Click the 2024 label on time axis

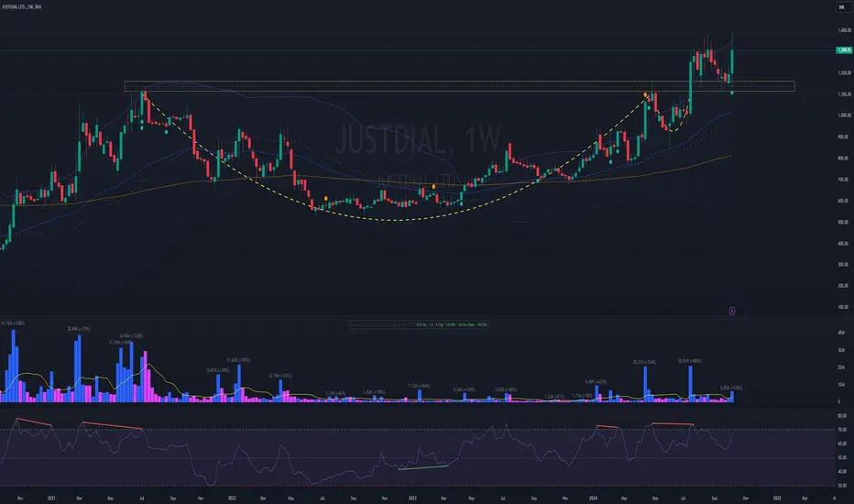click(593, 498)
